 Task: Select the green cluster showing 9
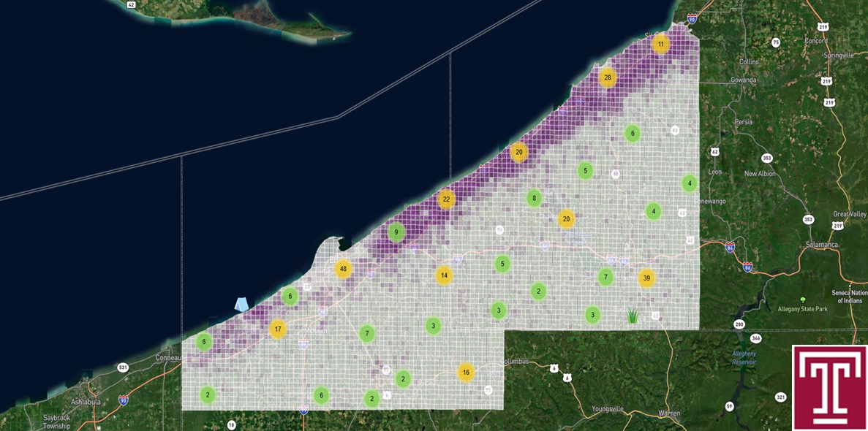(x=396, y=232)
